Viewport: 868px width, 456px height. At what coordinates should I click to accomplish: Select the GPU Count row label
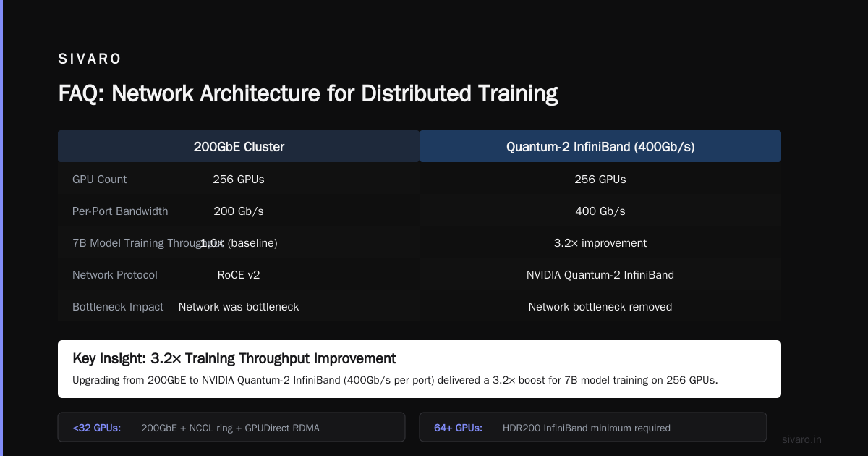pos(100,180)
